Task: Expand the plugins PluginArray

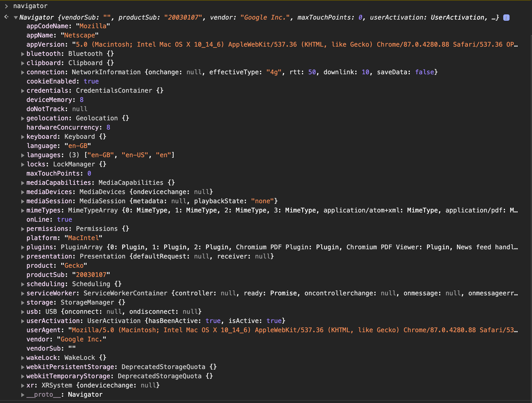Action: [x=23, y=247]
